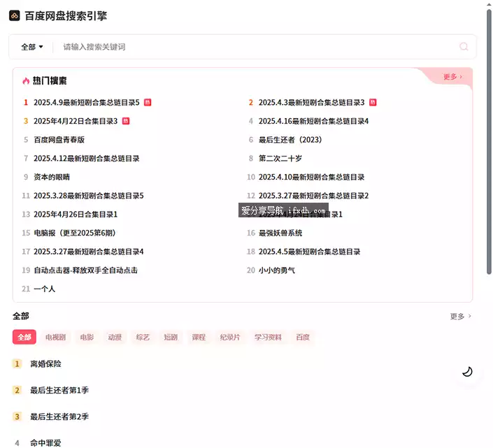Open ranking item 最后生还者第2季

pyautogui.click(x=59, y=417)
